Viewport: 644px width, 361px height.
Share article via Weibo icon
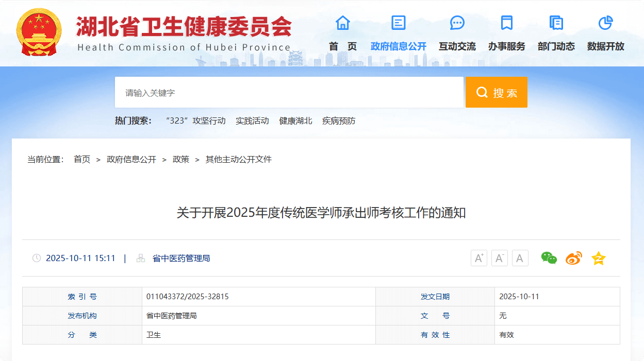573,258
